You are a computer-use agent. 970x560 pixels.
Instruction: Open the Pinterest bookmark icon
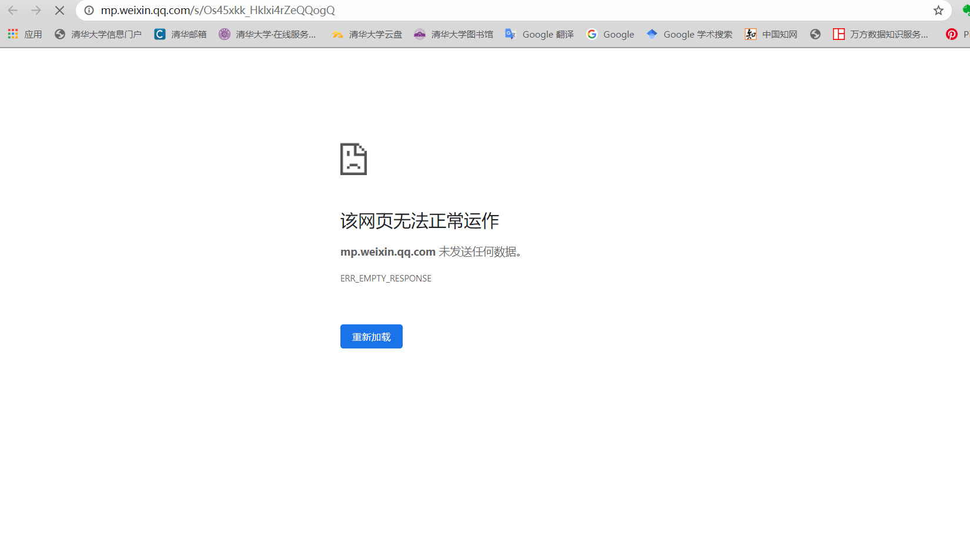(x=951, y=34)
